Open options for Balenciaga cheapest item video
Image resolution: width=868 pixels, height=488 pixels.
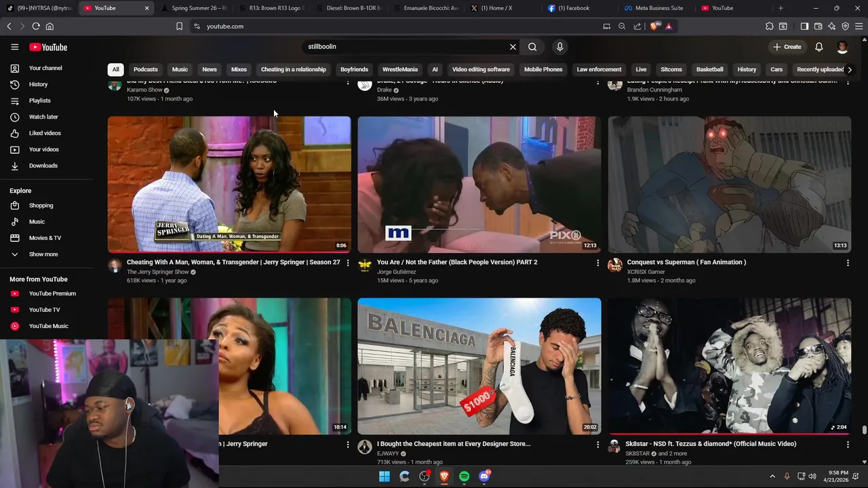tap(597, 444)
